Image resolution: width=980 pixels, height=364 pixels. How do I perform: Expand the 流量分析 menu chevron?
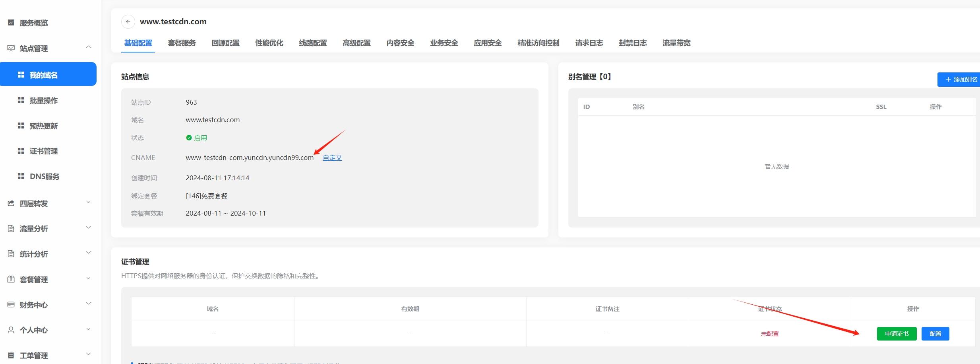88,228
